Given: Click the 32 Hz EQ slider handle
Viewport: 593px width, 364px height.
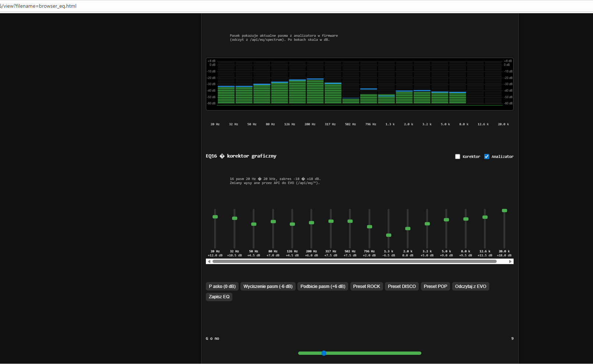Looking at the screenshot, I should click(235, 218).
